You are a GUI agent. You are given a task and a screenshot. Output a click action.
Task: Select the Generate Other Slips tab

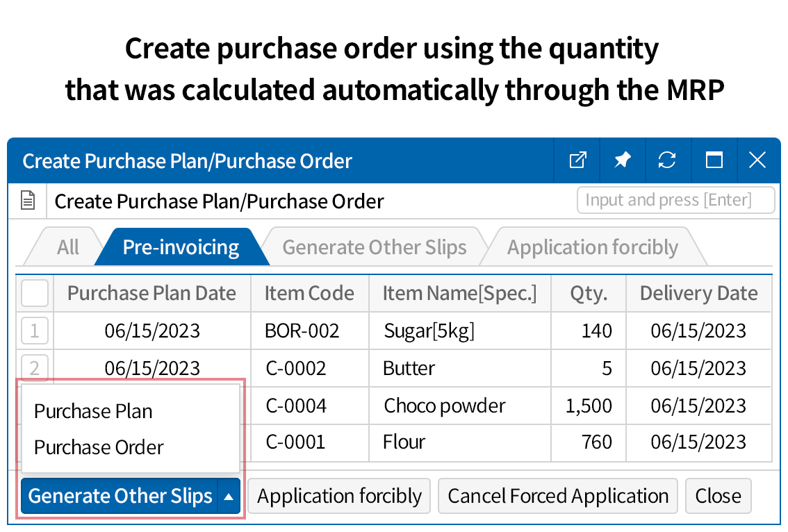[374, 246]
